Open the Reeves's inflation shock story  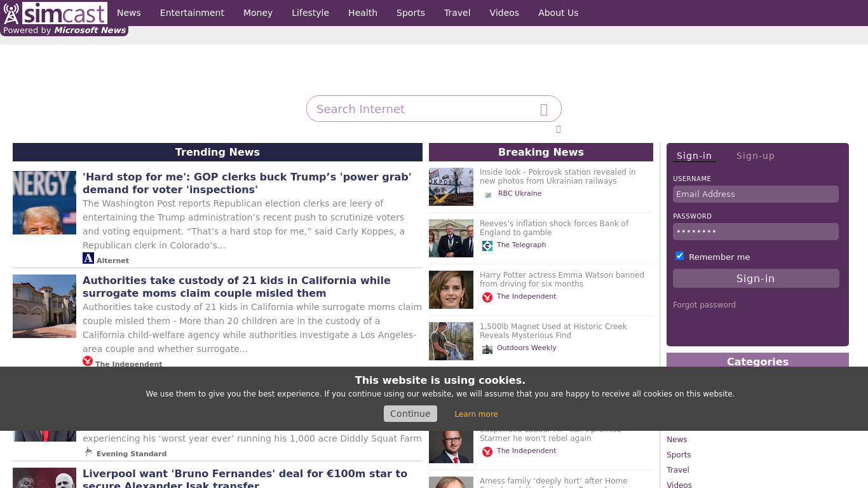554,228
